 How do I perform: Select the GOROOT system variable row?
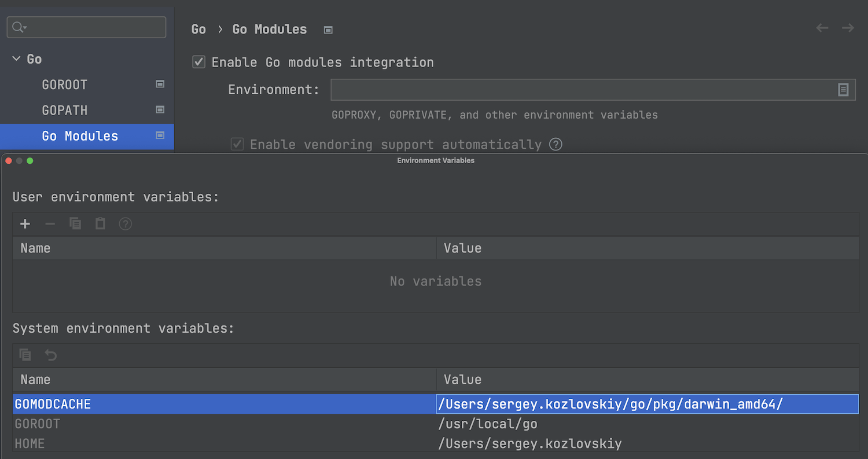[x=231, y=424]
